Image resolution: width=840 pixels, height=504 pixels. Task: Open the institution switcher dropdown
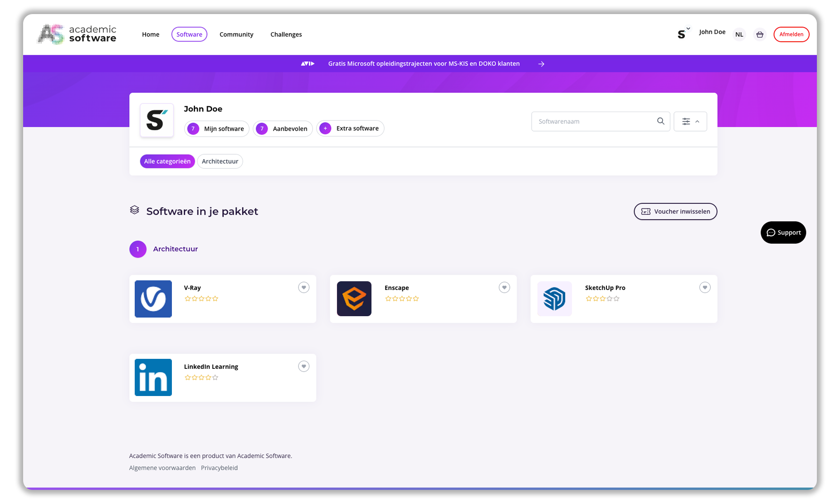[683, 34]
